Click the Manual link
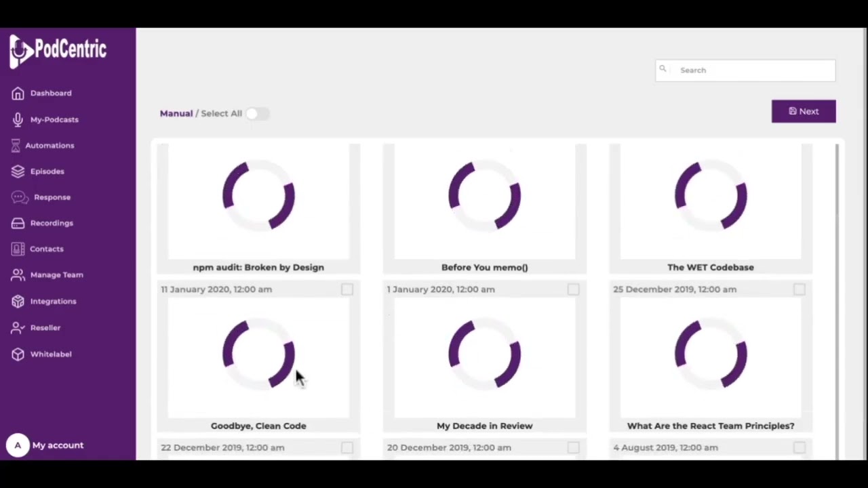 point(176,113)
